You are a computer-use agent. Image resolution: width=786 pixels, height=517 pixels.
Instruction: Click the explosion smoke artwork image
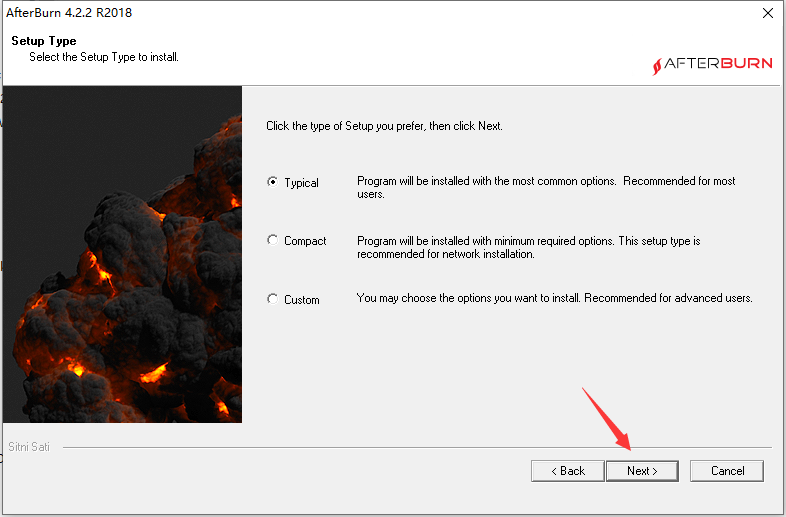[122, 254]
